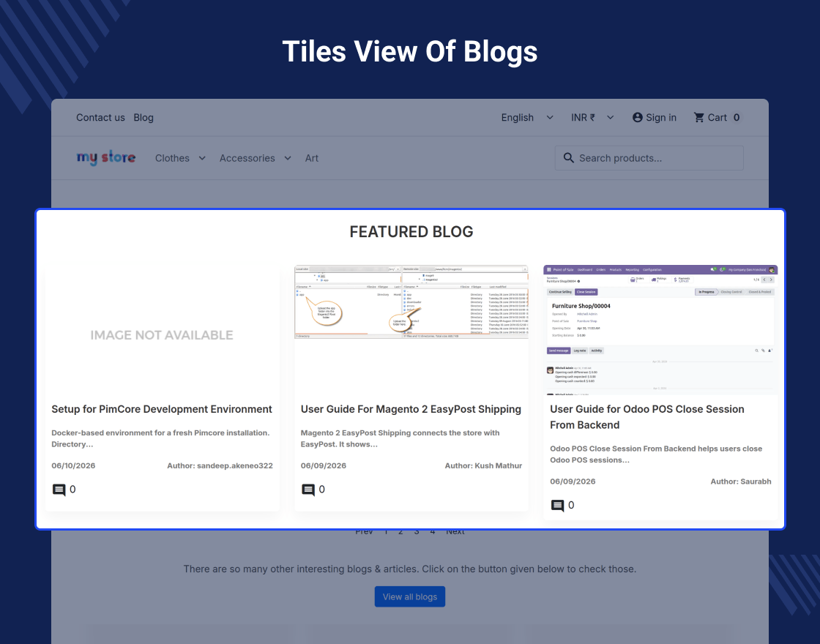
Task: Expand the INR currency dropdown
Action: point(611,118)
